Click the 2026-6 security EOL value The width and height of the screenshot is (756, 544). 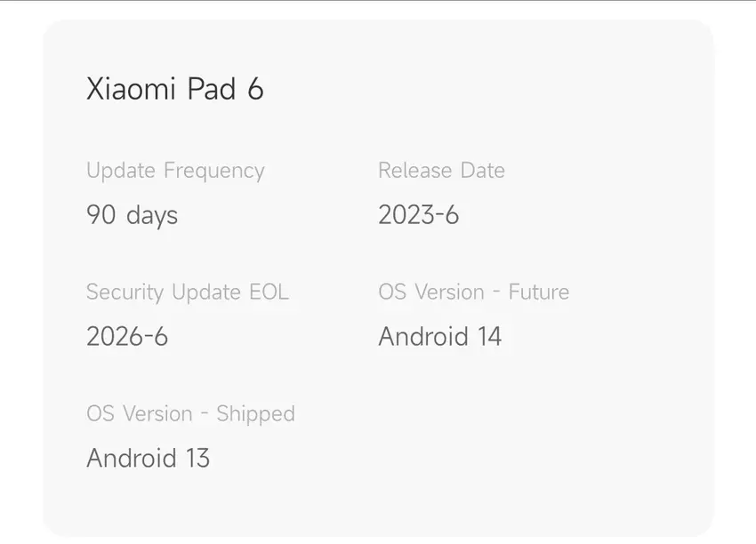coord(127,336)
